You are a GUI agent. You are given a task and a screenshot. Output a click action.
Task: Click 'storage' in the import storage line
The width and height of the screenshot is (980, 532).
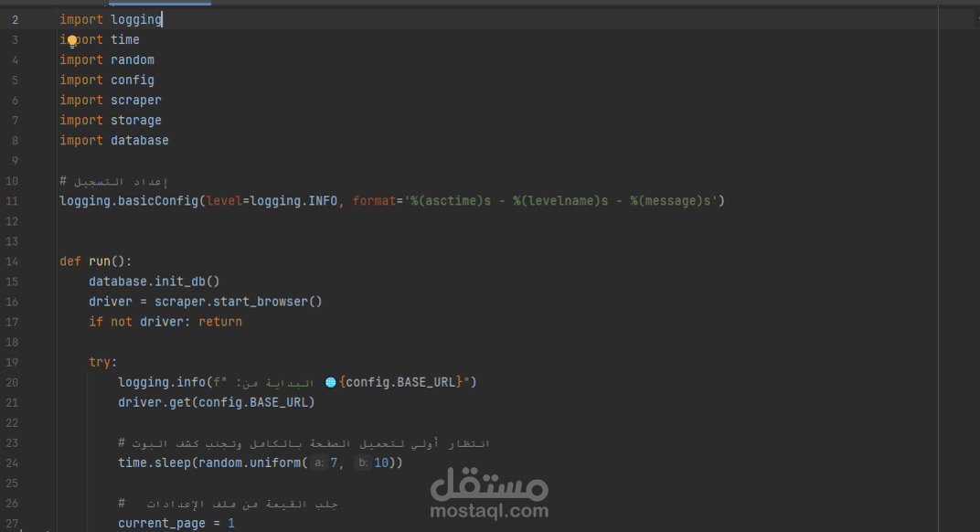(x=136, y=120)
